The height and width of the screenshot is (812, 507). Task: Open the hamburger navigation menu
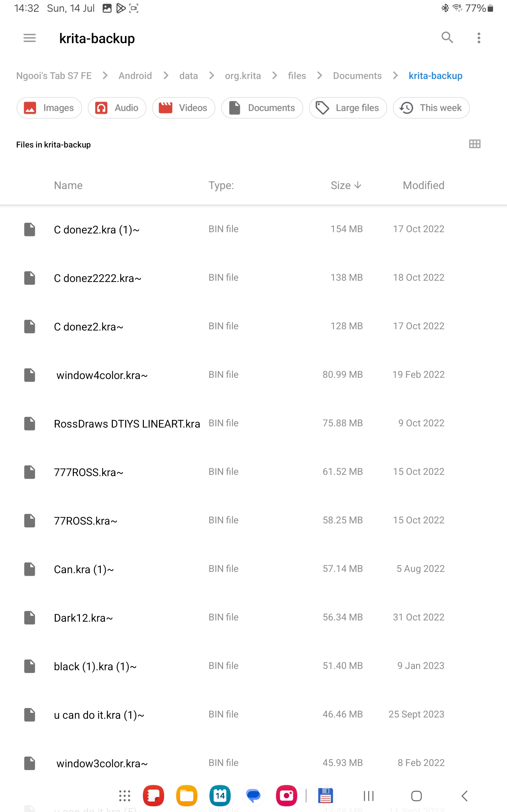point(29,38)
